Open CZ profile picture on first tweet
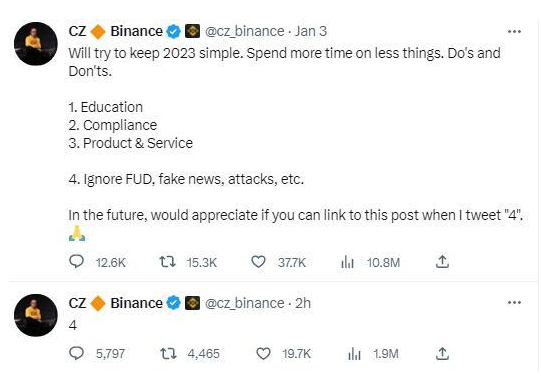 (36, 44)
